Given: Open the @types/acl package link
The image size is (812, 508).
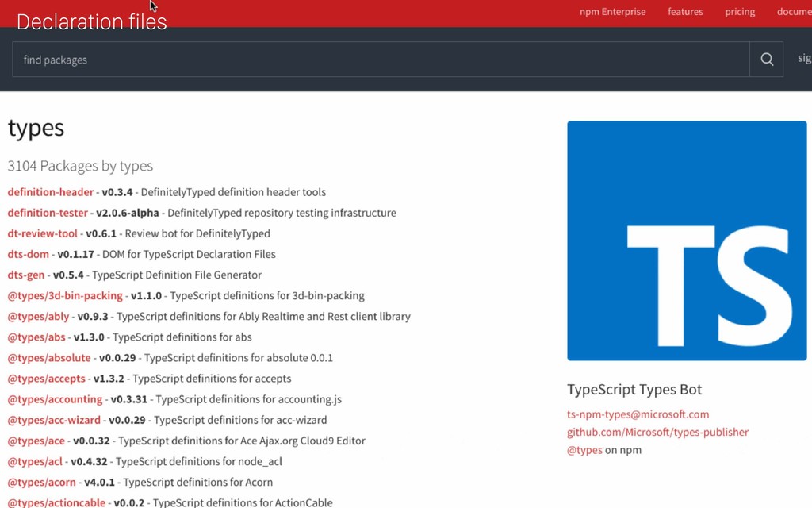Looking at the screenshot, I should click(x=35, y=461).
